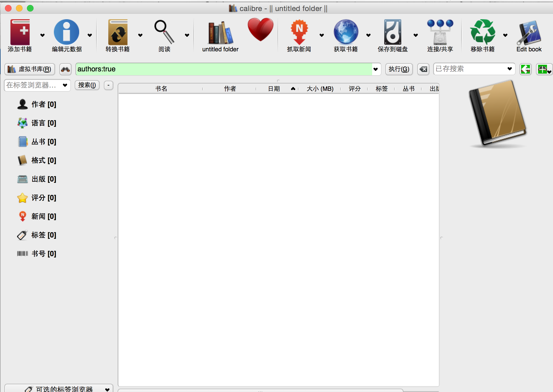This screenshot has width=553, height=392.
Task: Sort by the Series (丛书) column header
Action: click(x=408, y=89)
